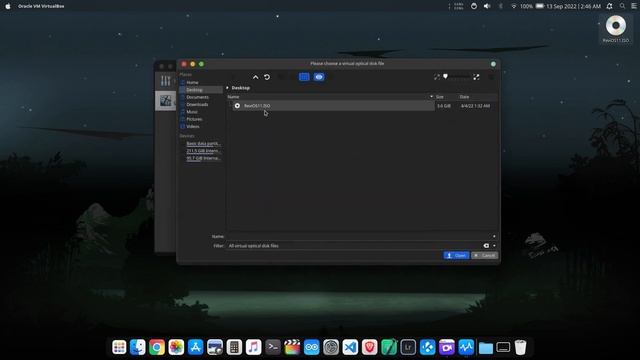Viewport: 640px width, 360px height.
Task: Open Oracle VM VirtualBox menu bar item
Action: coord(41,6)
